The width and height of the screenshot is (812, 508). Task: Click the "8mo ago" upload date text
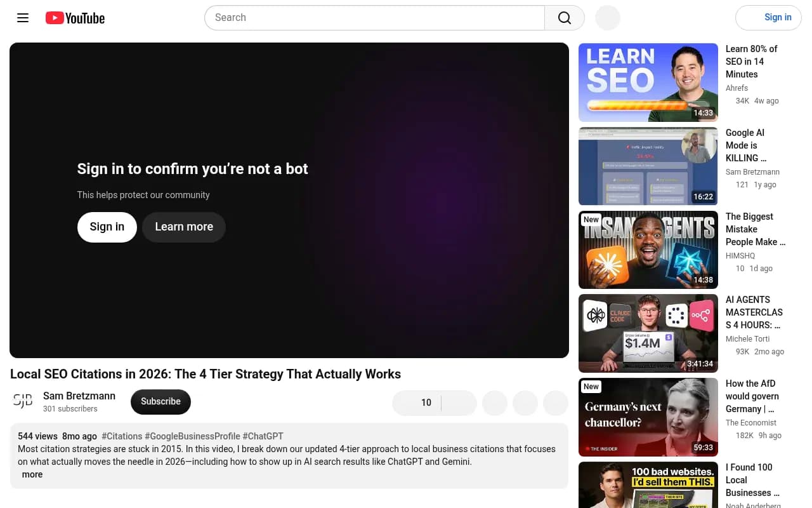(79, 436)
